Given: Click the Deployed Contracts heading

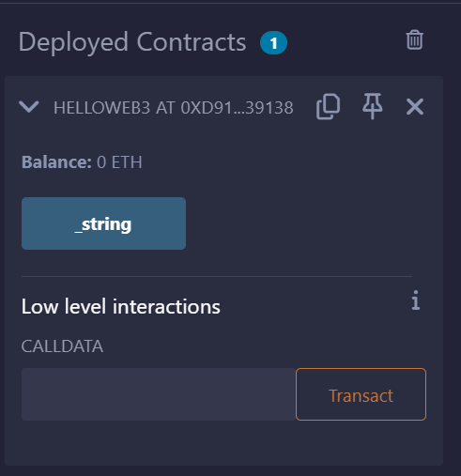Looking at the screenshot, I should pos(132,42).
